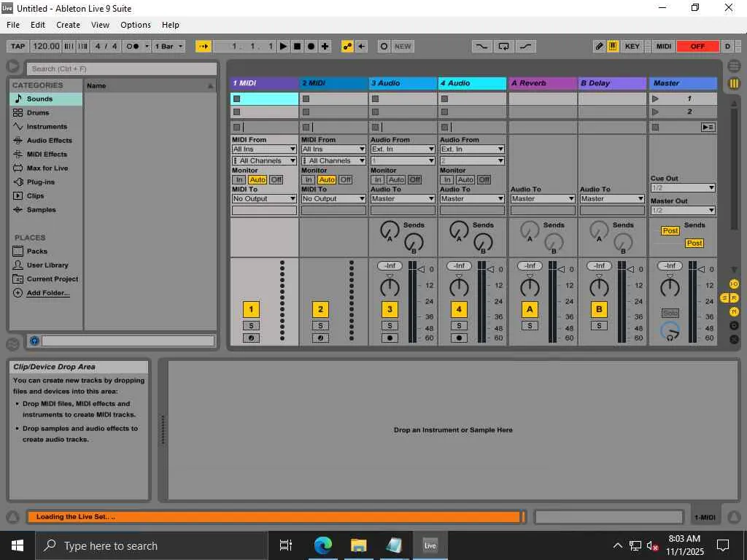Set 2 MIDI monitor to Off
The height and width of the screenshot is (560, 747).
coord(345,179)
